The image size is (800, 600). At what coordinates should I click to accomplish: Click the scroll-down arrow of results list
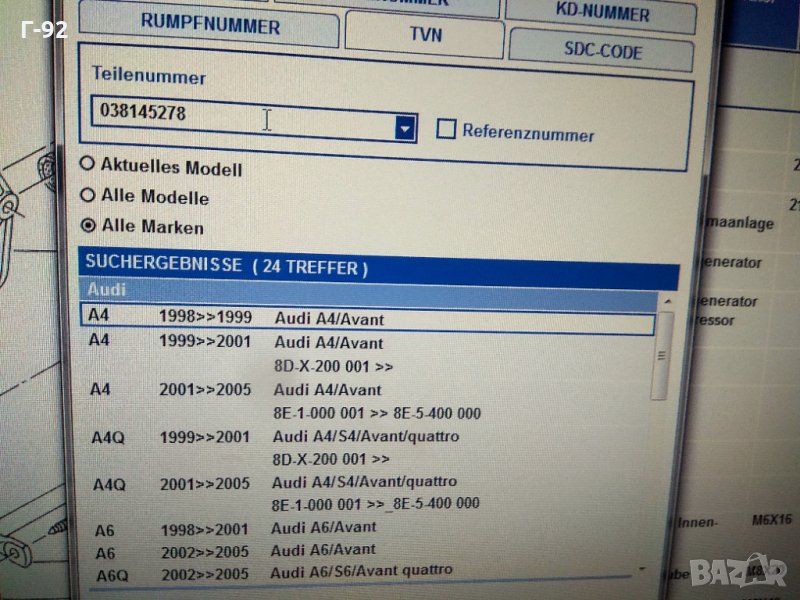click(641, 568)
